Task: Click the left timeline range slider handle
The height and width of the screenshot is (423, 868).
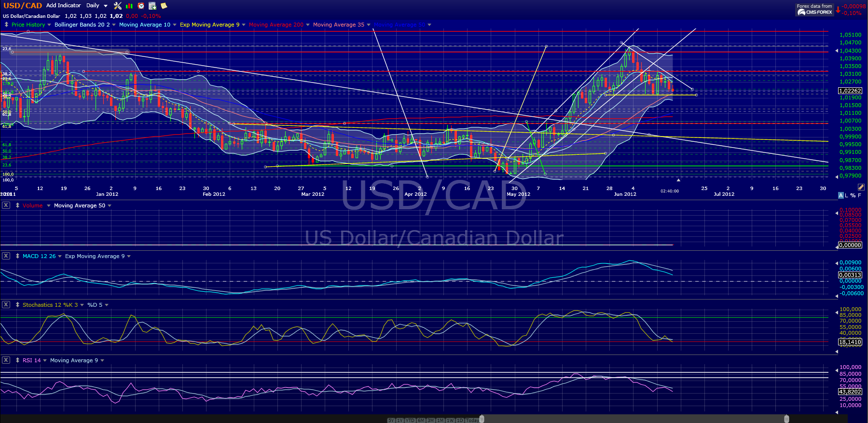Action: [482, 419]
